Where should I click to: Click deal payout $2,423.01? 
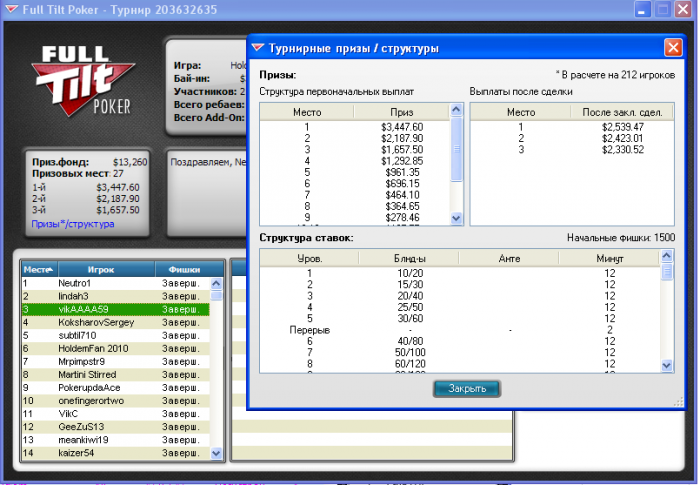click(623, 138)
